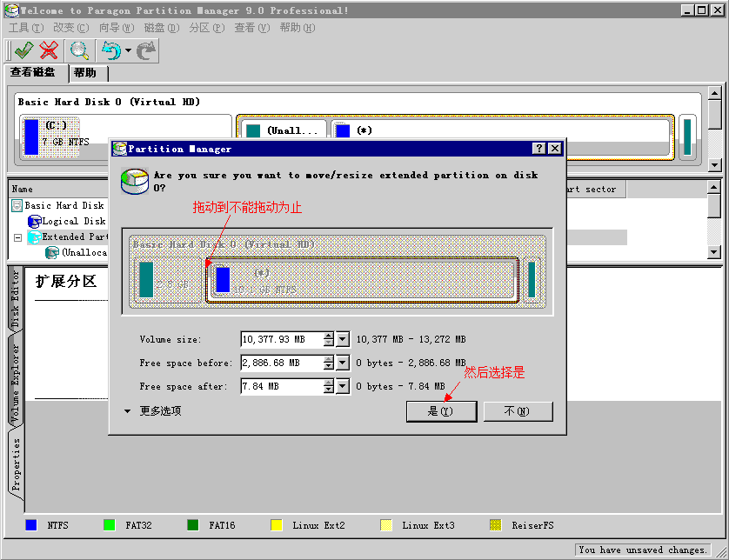Click the magnifier disk view icon
729x560 pixels.
click(x=80, y=50)
